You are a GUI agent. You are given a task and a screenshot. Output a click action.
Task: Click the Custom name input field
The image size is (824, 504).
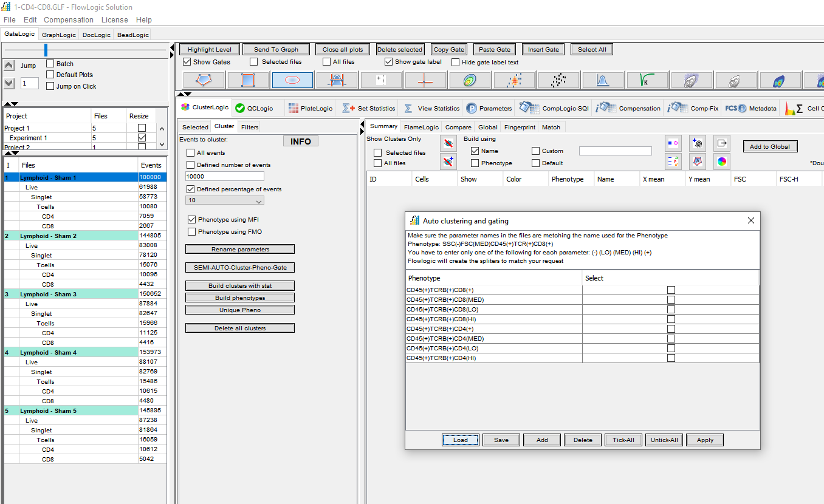tap(615, 151)
